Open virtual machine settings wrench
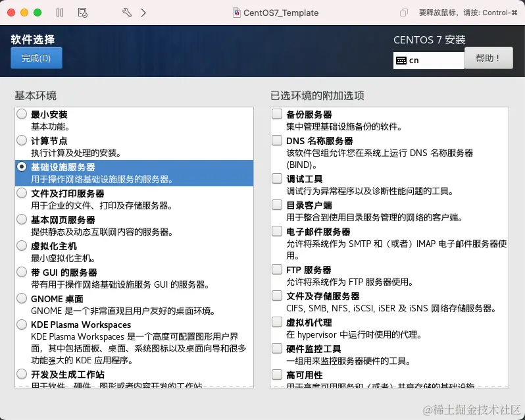The width and height of the screenshot is (525, 420). pos(127,13)
